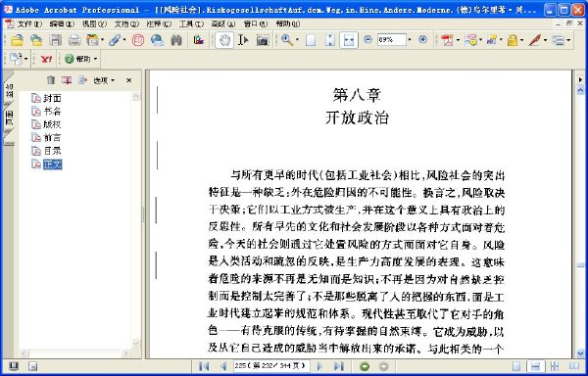Screen dimensions: 588x376
Task: Click the Secure padlock icon
Action: (x=513, y=40)
